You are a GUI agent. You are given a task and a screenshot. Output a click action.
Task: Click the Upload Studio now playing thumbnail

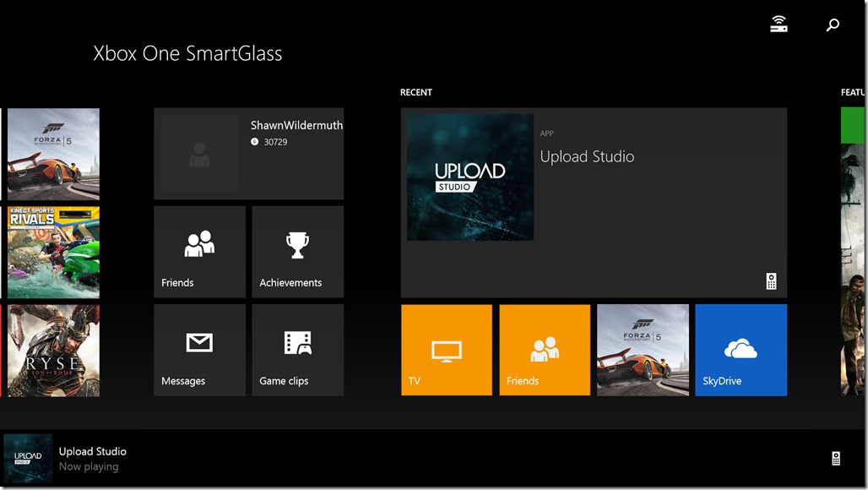tap(28, 459)
